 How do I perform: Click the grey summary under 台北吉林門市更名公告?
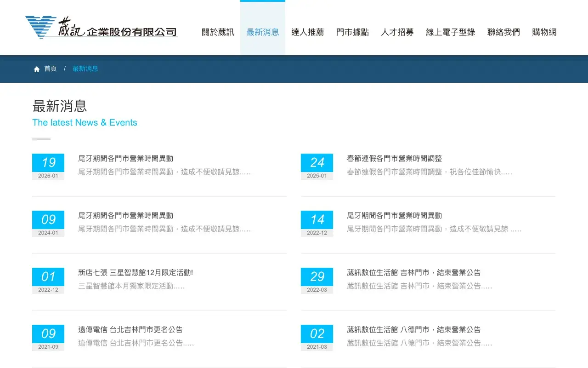(x=136, y=343)
